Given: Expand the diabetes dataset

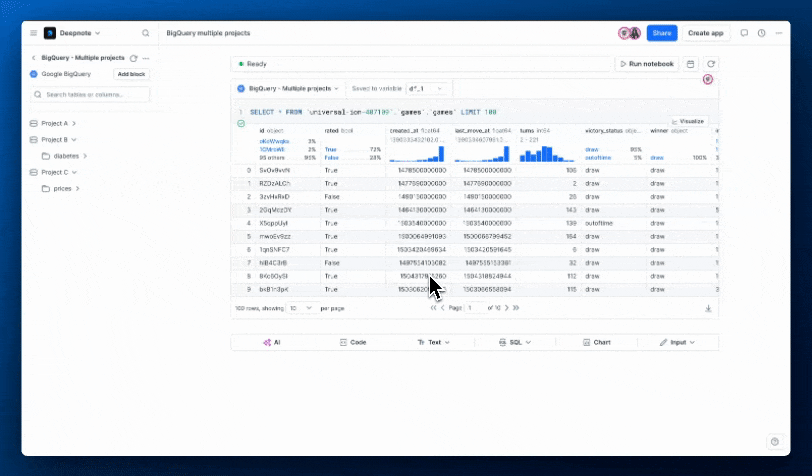Looking at the screenshot, I should pos(85,156).
